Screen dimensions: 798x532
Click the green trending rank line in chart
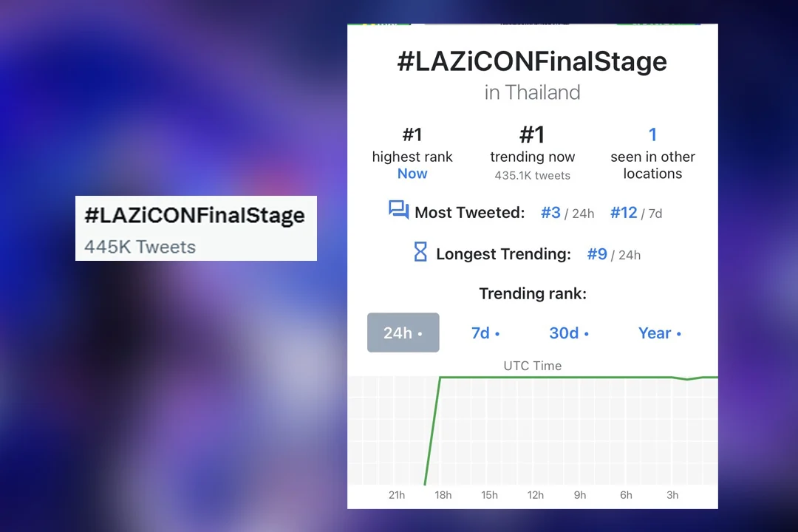(554, 378)
